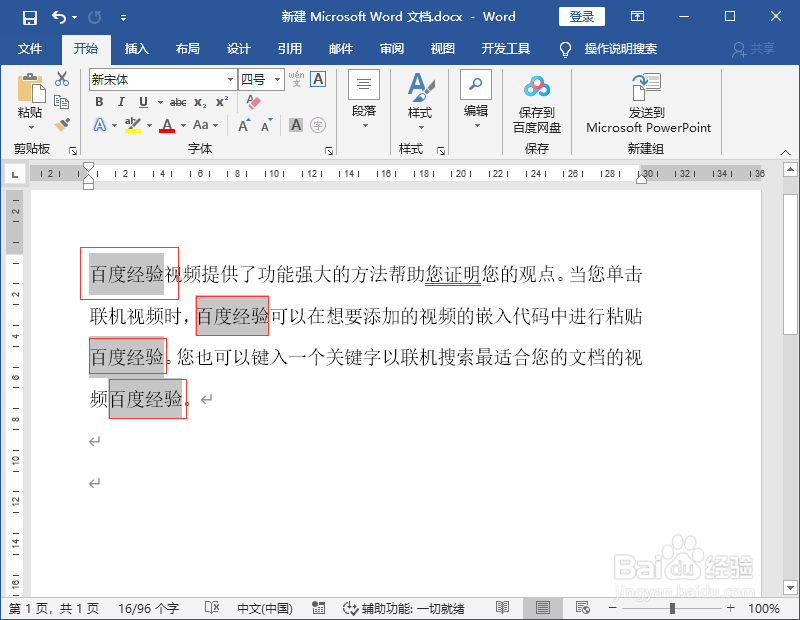This screenshot has height=620, width=800.
Task: Open the 编辑 editing group button
Action: coord(476,101)
